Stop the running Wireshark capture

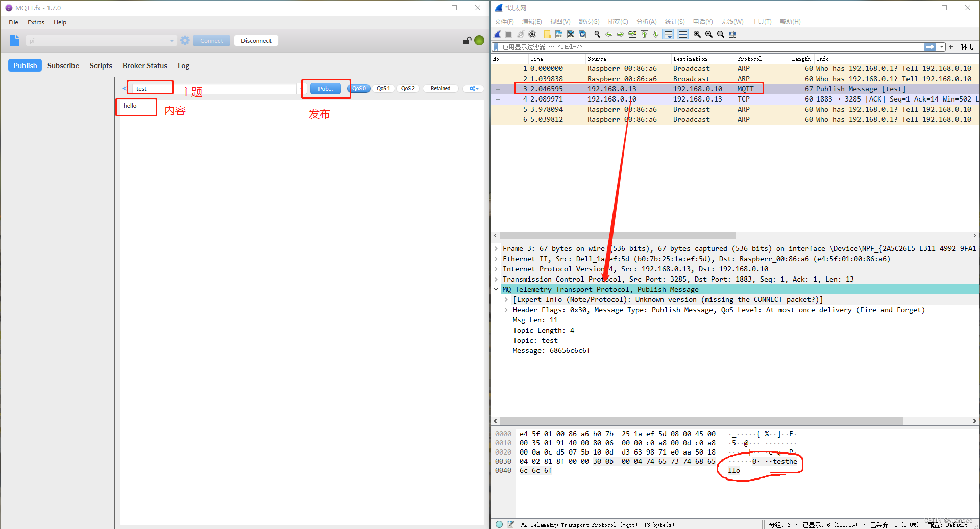point(509,34)
